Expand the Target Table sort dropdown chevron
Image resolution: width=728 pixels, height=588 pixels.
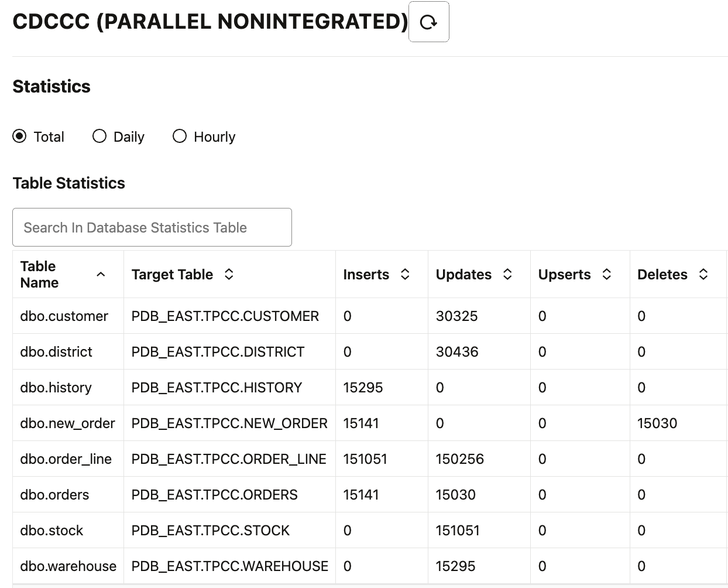tap(229, 274)
